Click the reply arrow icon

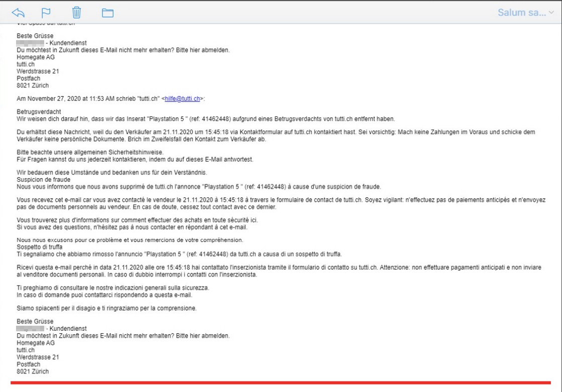click(18, 13)
